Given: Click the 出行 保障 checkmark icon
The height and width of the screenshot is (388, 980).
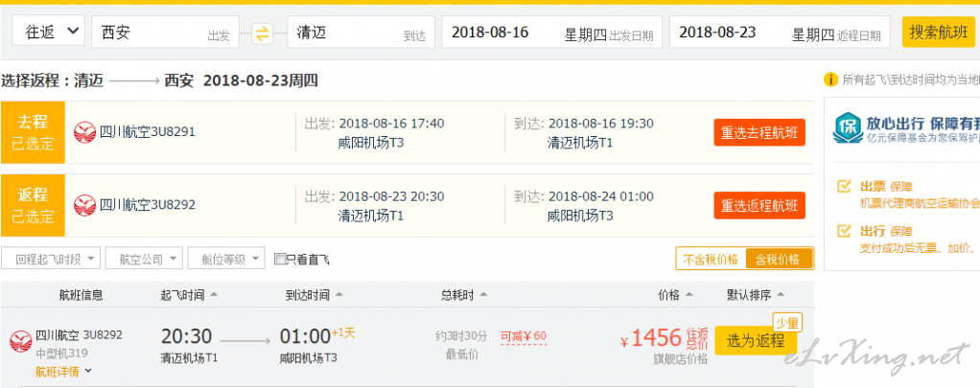Looking at the screenshot, I should pyautogui.click(x=844, y=231).
